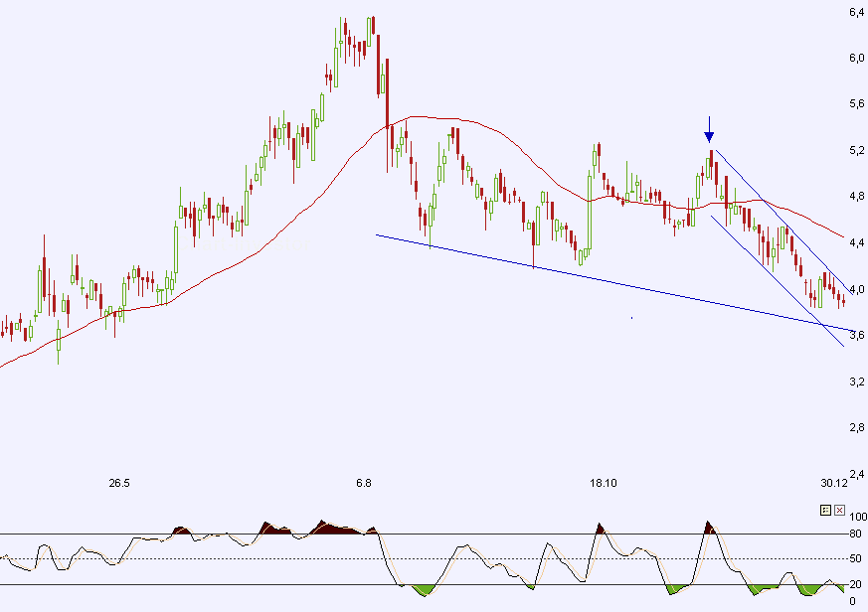This screenshot has width=868, height=612.
Task: Select the 30.12 date axis label
Action: (x=835, y=483)
